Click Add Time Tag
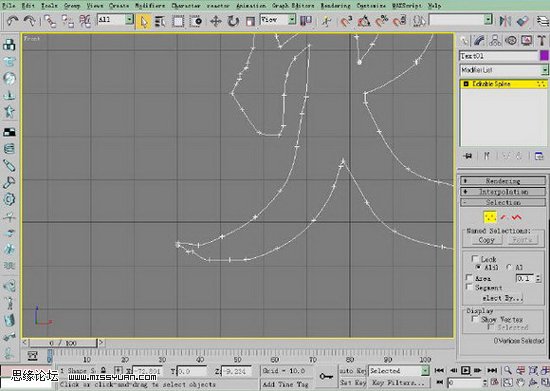The width and height of the screenshot is (550, 391). [285, 384]
